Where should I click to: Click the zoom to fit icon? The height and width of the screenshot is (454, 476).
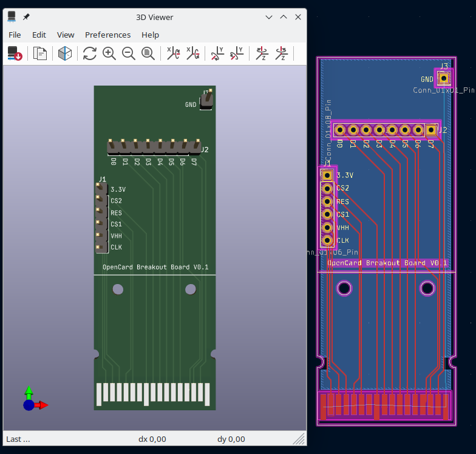click(148, 53)
